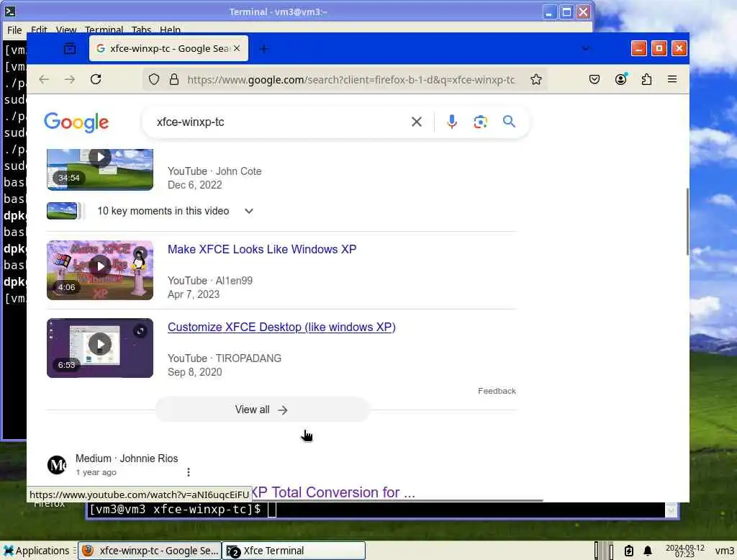Open the tracking protection shield icon

tap(154, 79)
